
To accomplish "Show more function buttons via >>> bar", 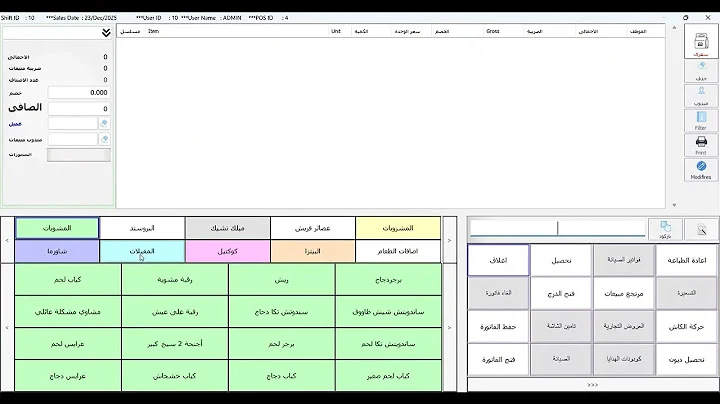I will (593, 385).
